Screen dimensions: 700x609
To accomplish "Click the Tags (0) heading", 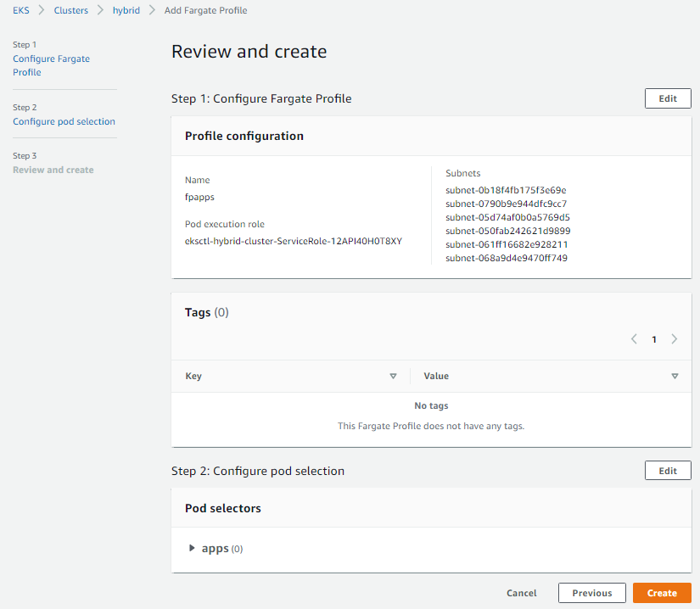I will (x=207, y=312).
